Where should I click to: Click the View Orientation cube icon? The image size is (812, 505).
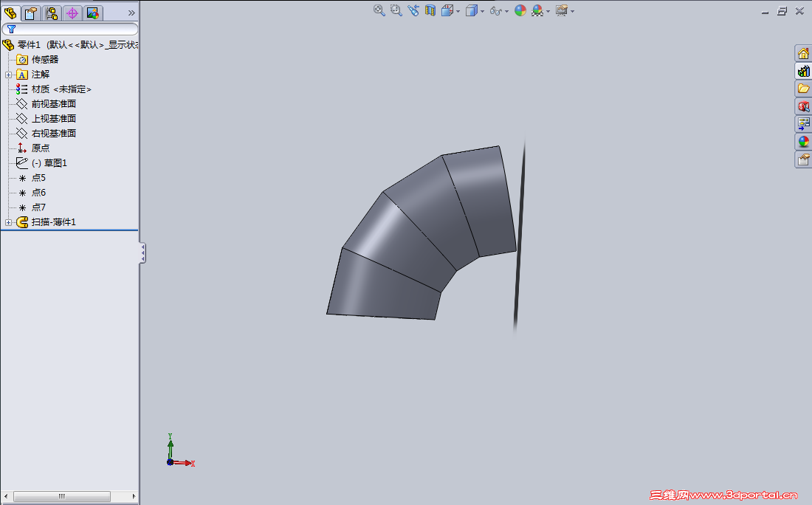[x=447, y=10]
